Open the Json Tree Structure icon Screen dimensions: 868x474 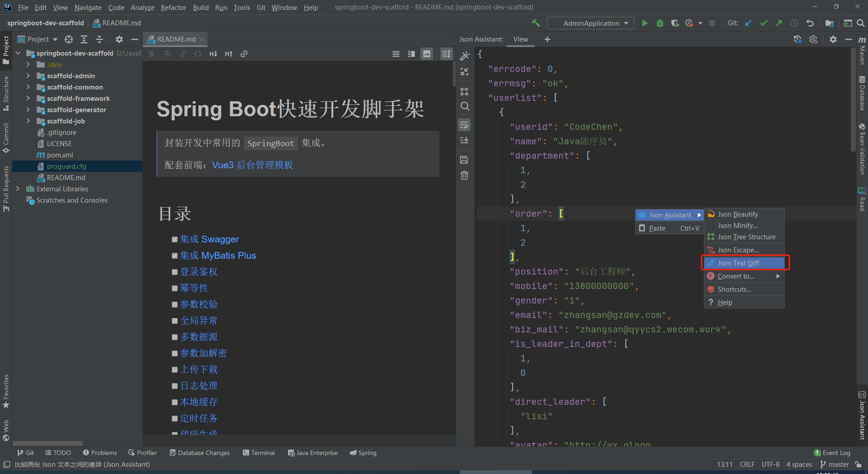[464, 91]
